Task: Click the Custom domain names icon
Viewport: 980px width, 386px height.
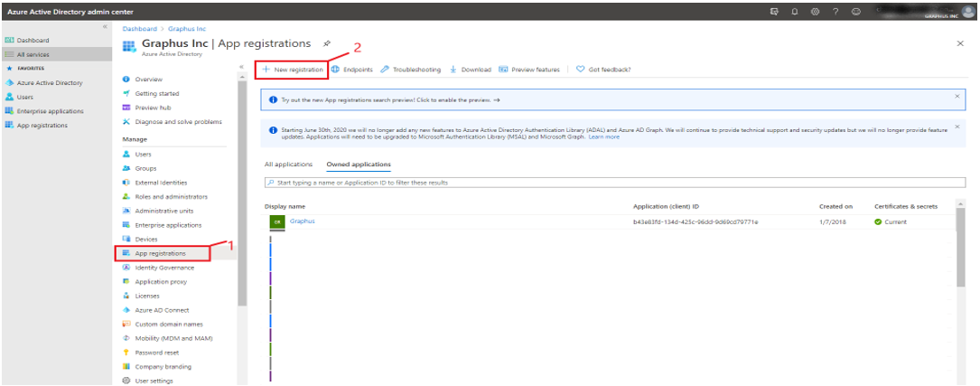Action: click(x=126, y=324)
